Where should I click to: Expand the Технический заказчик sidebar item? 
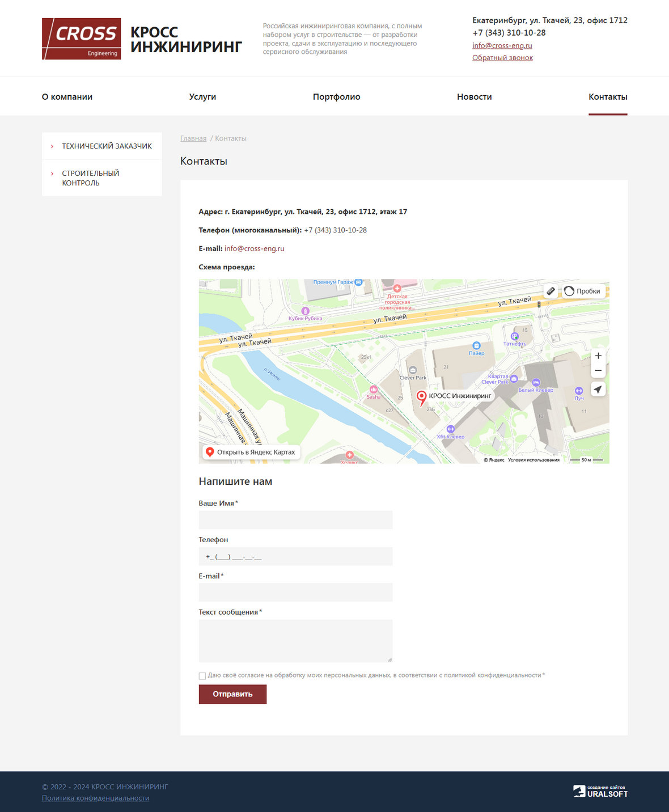point(107,146)
